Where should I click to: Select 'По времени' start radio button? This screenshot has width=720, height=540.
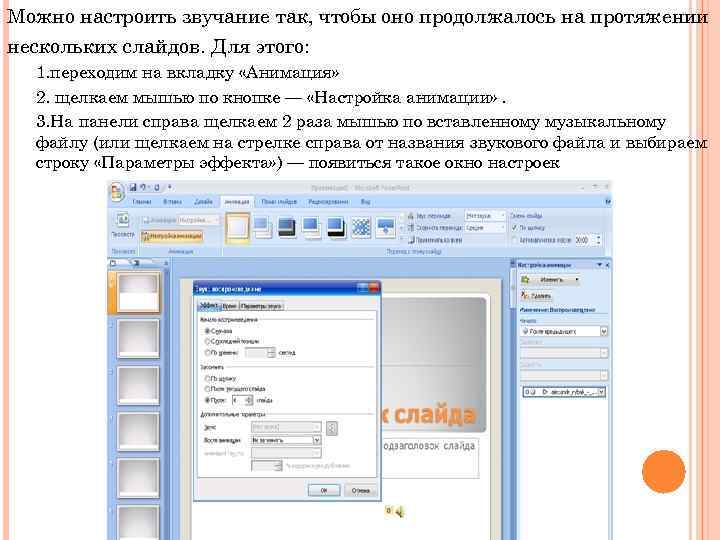click(207, 353)
